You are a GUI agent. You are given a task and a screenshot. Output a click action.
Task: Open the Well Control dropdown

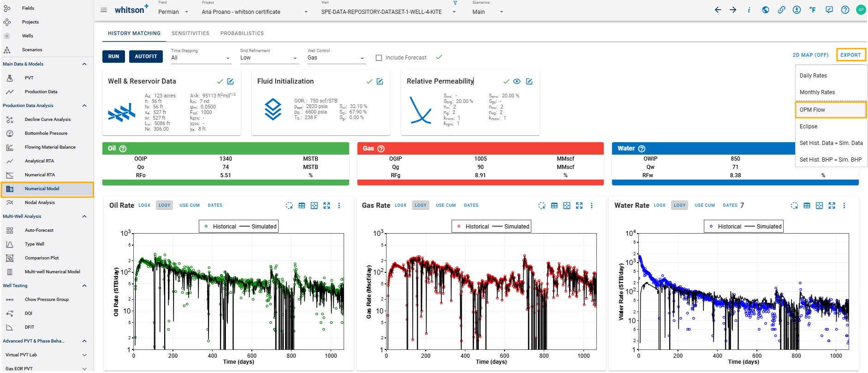tap(336, 58)
